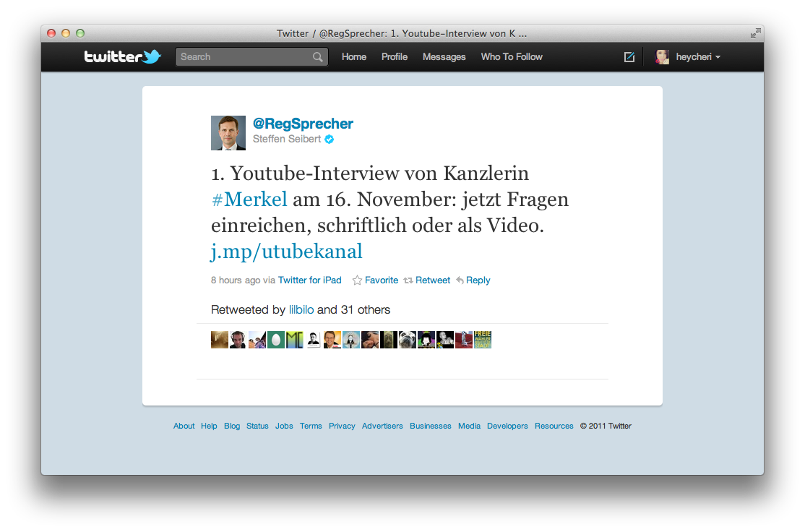Click the #Merkel hashtag
805x532 pixels.
tap(249, 199)
